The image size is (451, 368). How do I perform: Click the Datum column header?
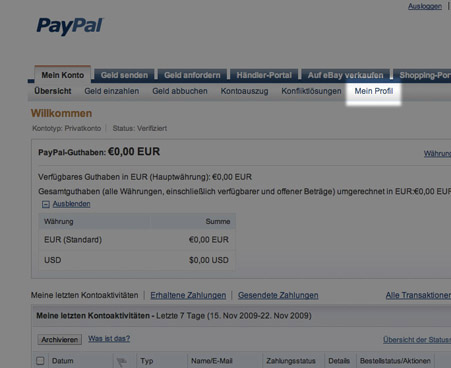[62, 361]
